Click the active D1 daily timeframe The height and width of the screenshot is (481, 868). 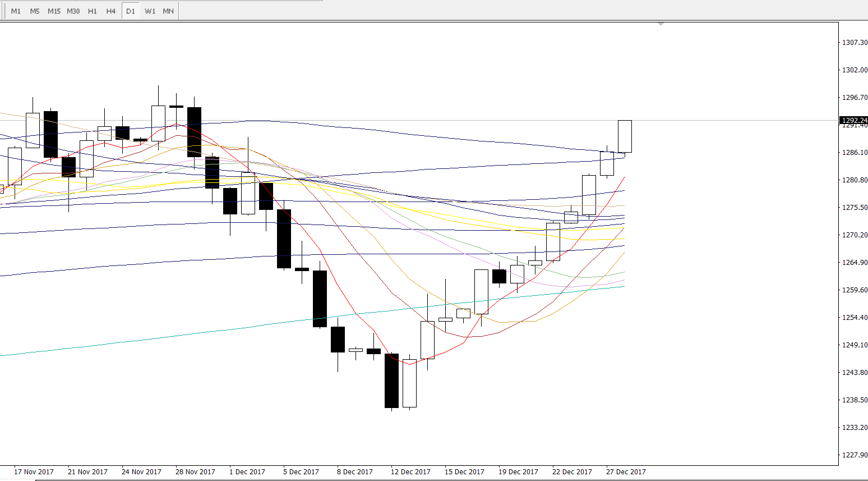point(131,11)
